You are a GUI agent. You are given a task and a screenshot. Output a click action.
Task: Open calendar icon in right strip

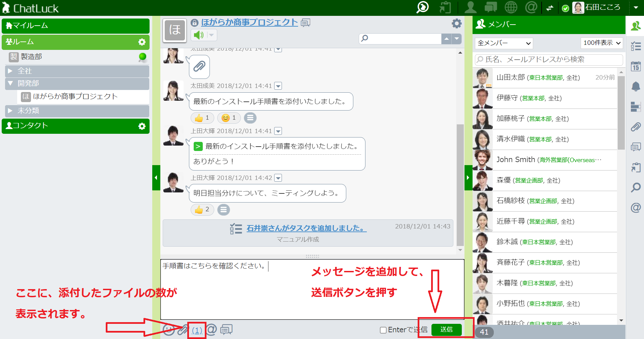636,66
